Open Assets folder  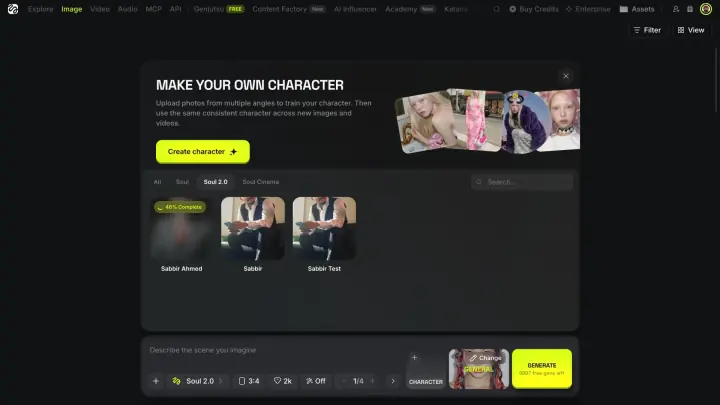(x=637, y=9)
